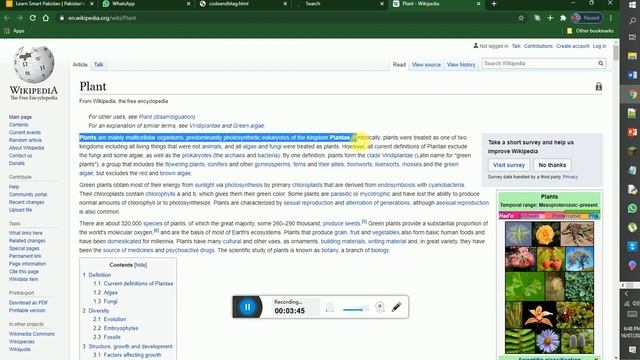
Task: Open a new browser tab
Action: 494,4
